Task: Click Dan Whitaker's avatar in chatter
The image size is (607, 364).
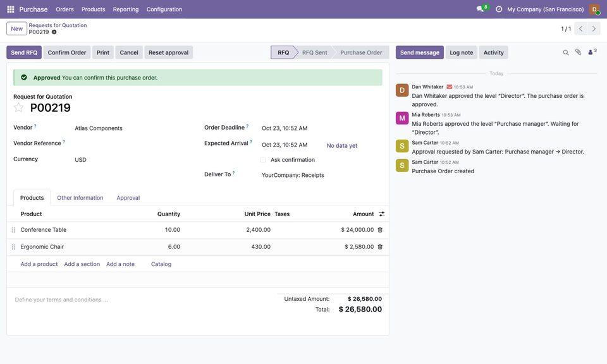Action: tap(402, 90)
